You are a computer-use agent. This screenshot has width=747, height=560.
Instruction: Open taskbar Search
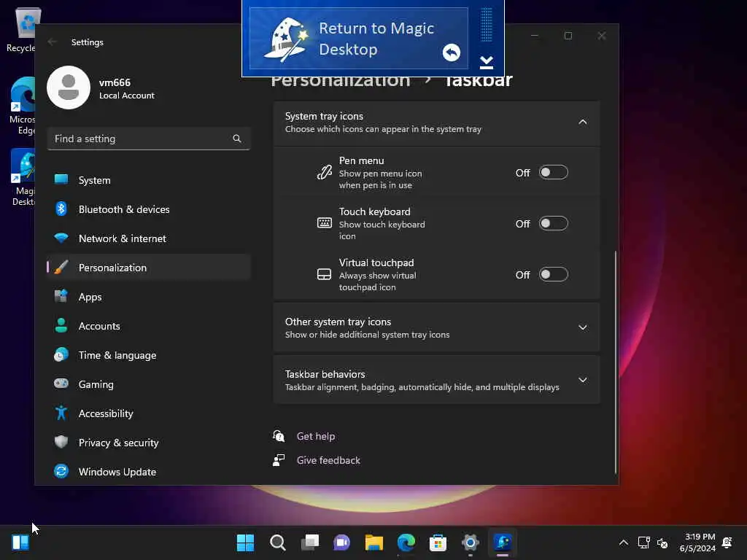278,542
